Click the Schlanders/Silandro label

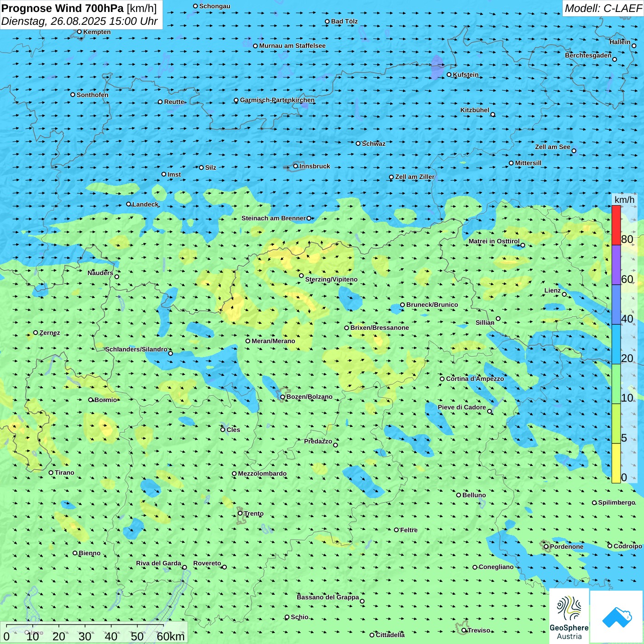(136, 349)
